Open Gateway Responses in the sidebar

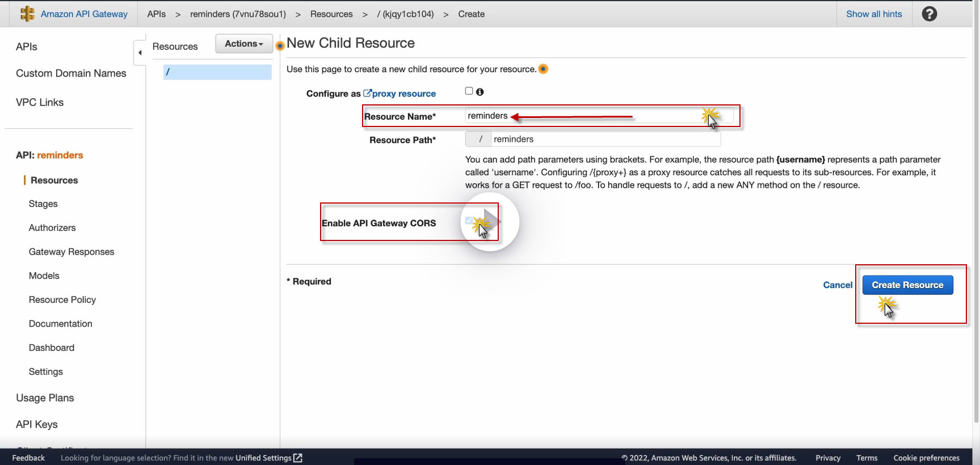[x=71, y=251]
